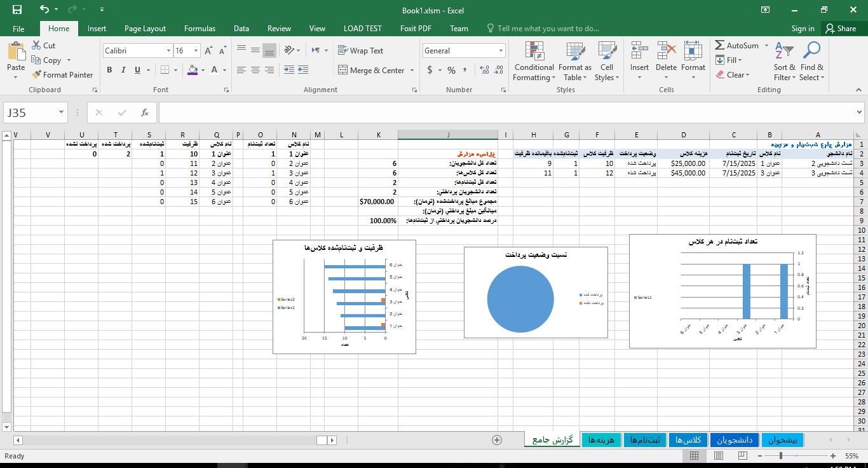Image resolution: width=868 pixels, height=468 pixels.
Task: Open the Cell Styles gallery
Action: [x=607, y=62]
